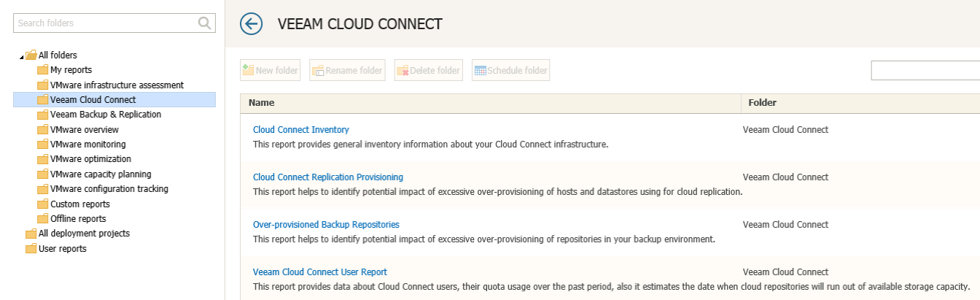This screenshot has width=980, height=300.
Task: Select the Offline reports folder
Action: 78,219
